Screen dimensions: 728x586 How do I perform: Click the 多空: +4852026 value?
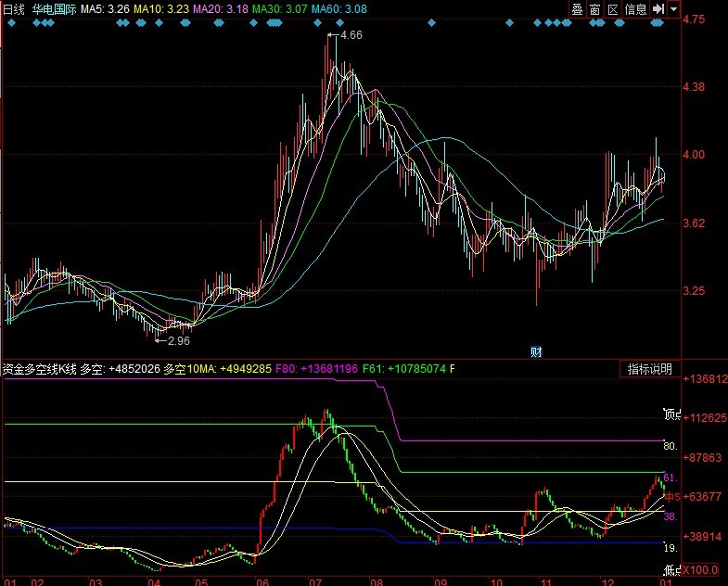pos(121,369)
